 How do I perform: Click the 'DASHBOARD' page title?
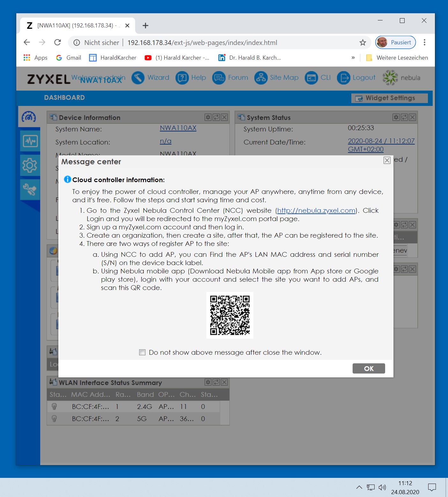pos(64,98)
